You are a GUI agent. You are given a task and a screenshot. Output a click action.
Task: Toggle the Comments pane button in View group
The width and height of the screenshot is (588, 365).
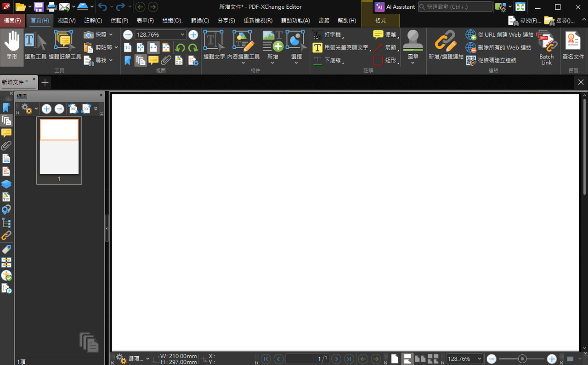pyautogui.click(x=153, y=60)
